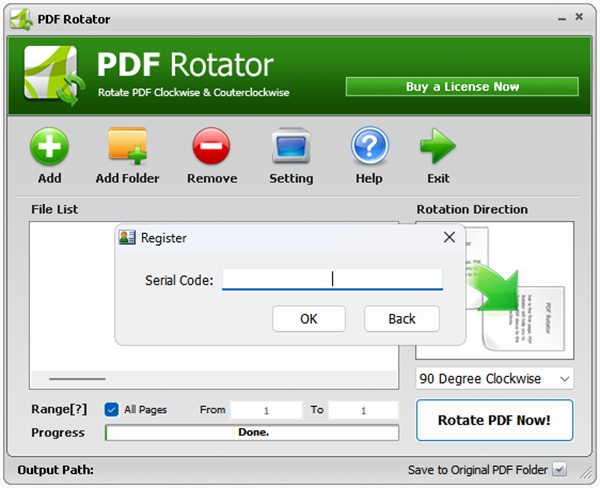Click the green Exit arrow icon

pos(437,148)
